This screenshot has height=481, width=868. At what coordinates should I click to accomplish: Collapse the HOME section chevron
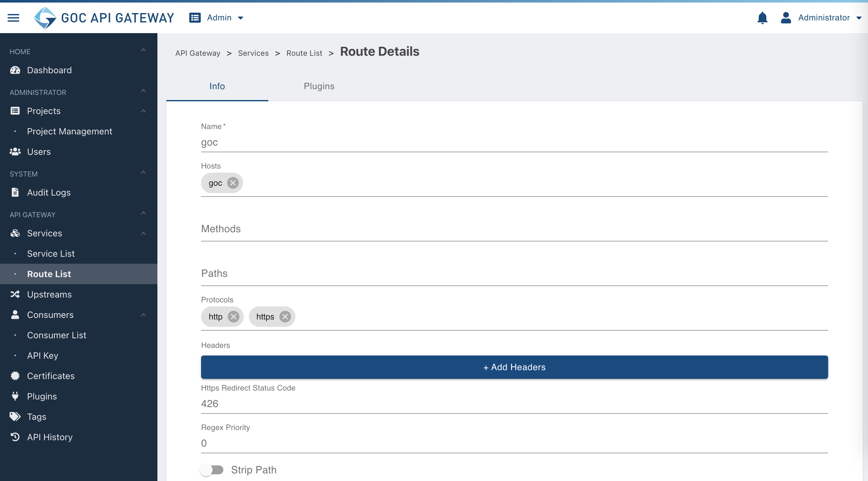(x=143, y=50)
